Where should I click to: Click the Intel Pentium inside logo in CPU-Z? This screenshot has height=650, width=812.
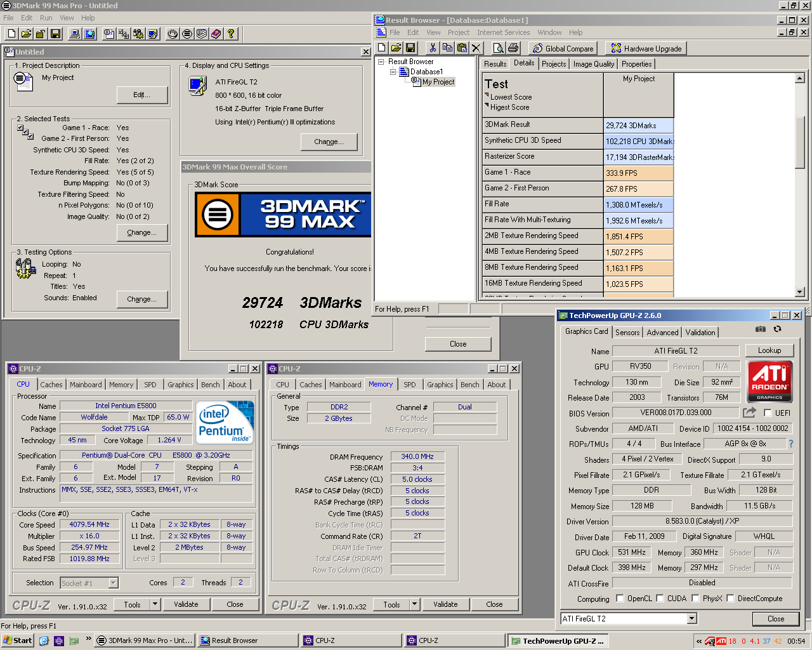(x=225, y=422)
